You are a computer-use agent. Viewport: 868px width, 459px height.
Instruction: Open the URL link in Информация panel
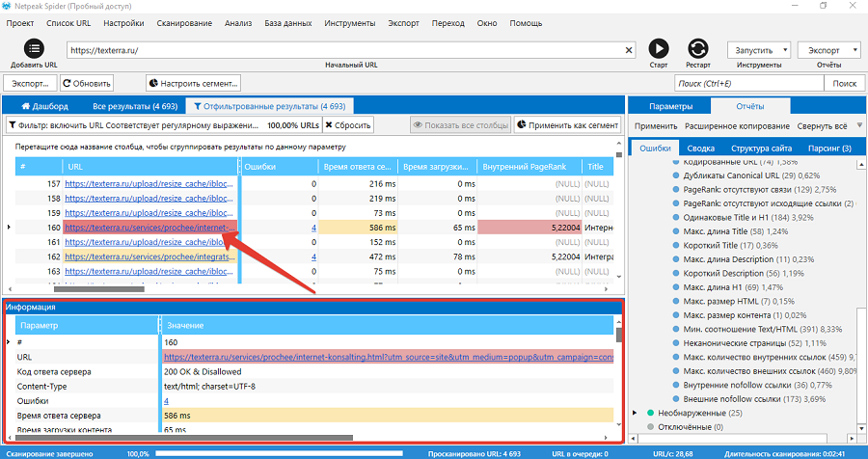pos(389,357)
